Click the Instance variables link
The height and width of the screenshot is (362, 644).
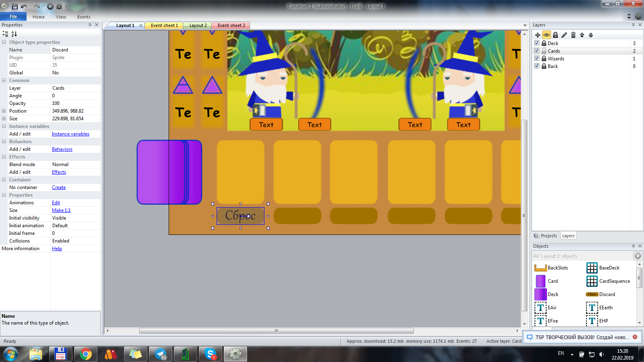click(70, 134)
